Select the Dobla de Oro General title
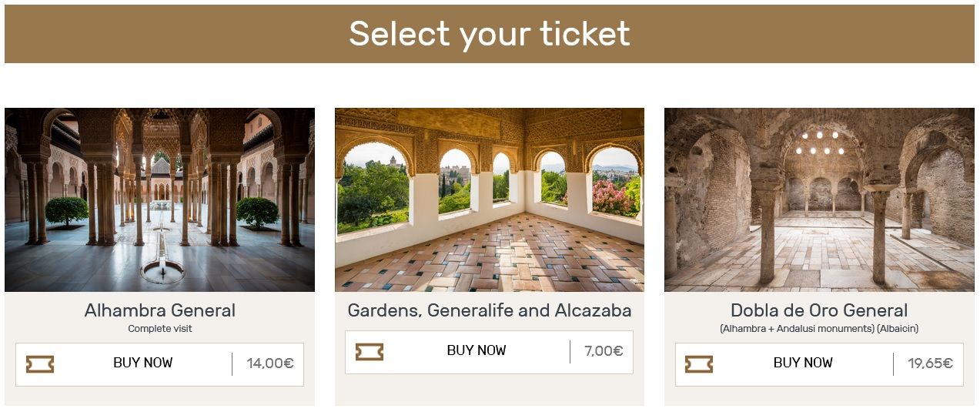This screenshot has height=412, width=980. pos(819,311)
